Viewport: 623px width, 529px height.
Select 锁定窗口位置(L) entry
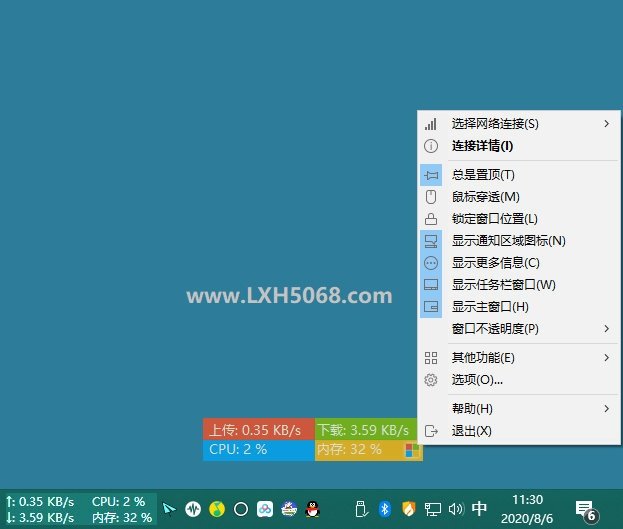tap(519, 219)
